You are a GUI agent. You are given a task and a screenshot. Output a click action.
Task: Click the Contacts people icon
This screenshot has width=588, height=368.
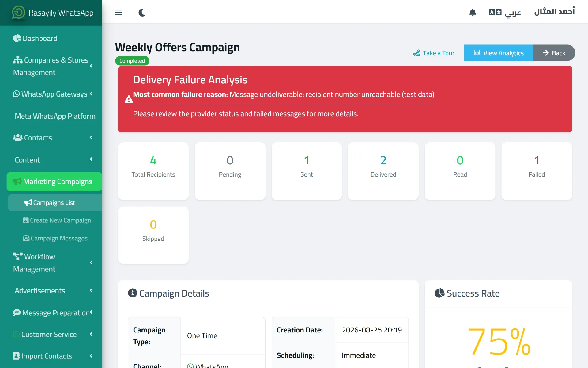tap(17, 138)
